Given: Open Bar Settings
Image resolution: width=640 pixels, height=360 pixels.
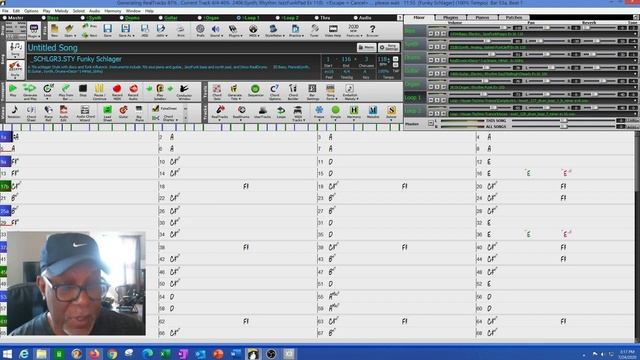Looking at the screenshot, I should pyautogui.click(x=312, y=92).
